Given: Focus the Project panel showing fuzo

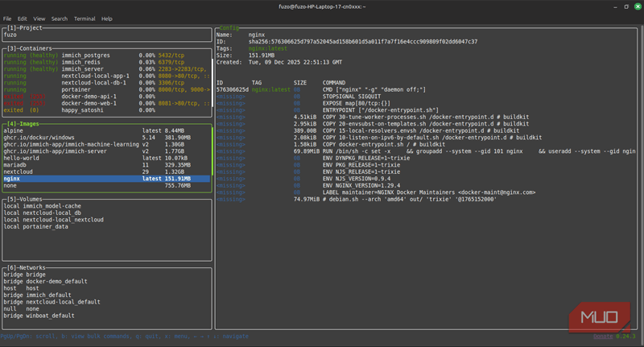Looking at the screenshot, I should tap(107, 35).
